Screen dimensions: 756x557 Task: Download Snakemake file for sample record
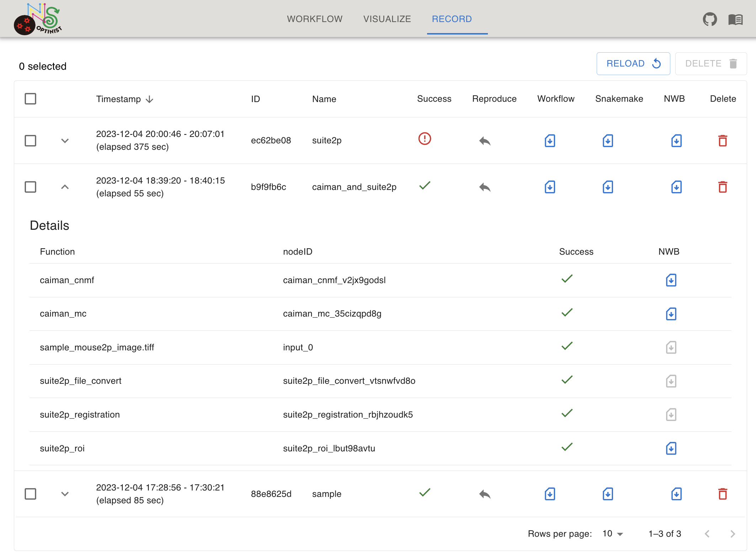click(608, 494)
